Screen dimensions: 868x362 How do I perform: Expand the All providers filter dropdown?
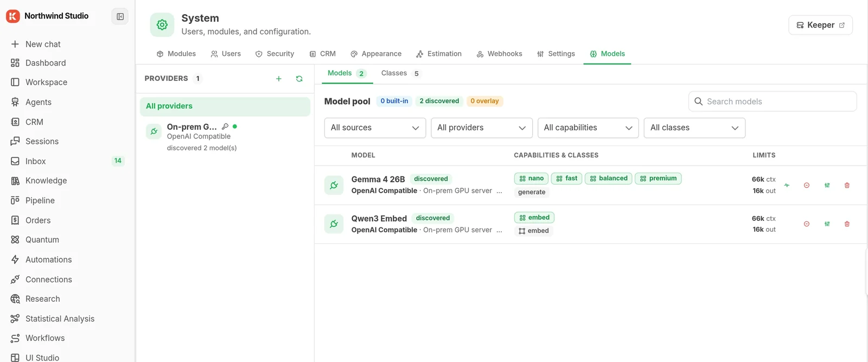pos(482,128)
